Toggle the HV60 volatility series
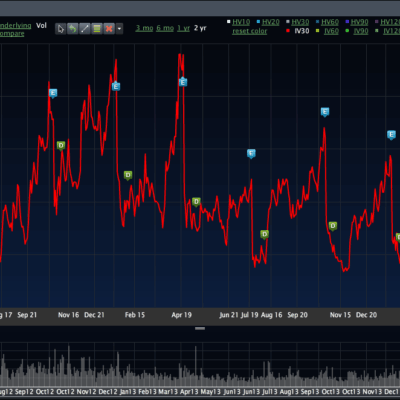The height and width of the screenshot is (400, 400). [330, 22]
